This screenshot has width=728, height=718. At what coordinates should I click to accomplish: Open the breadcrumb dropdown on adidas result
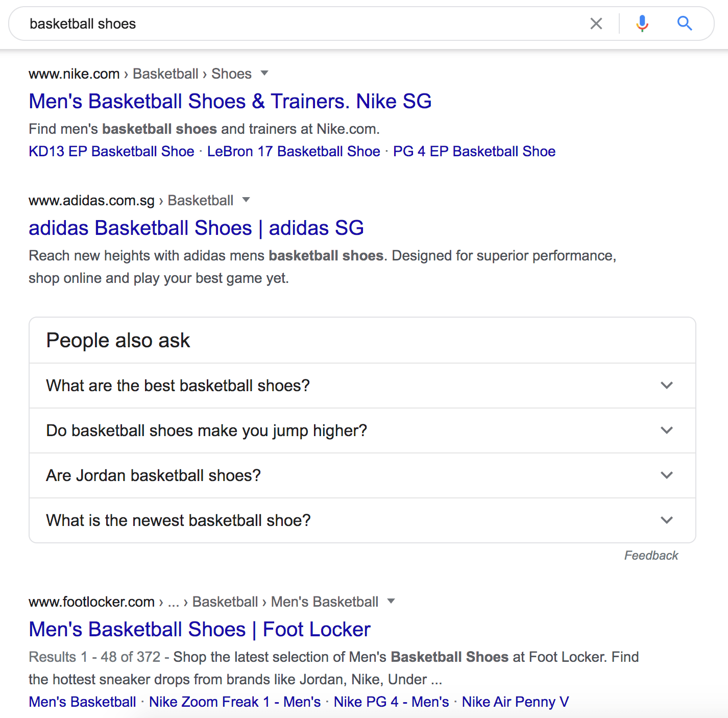[247, 200]
